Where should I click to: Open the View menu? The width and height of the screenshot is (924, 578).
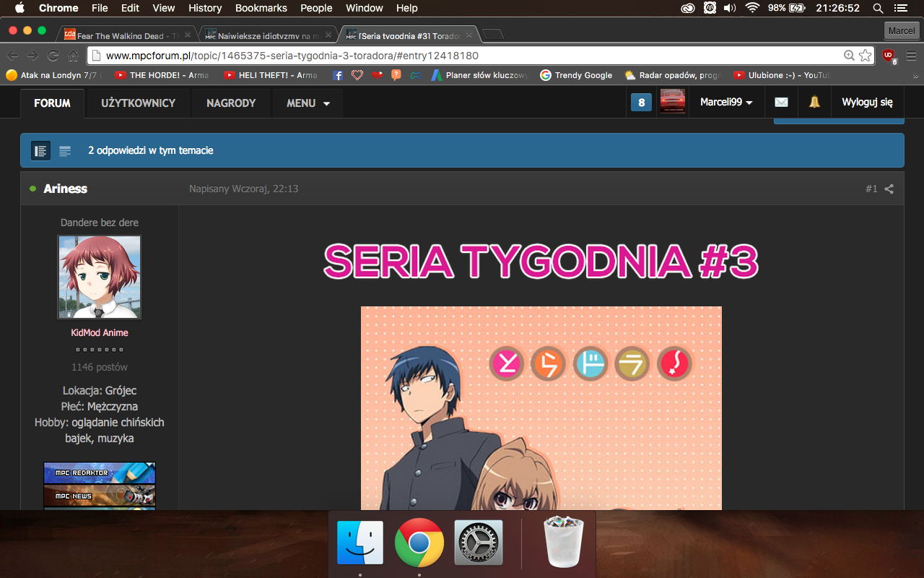click(164, 8)
